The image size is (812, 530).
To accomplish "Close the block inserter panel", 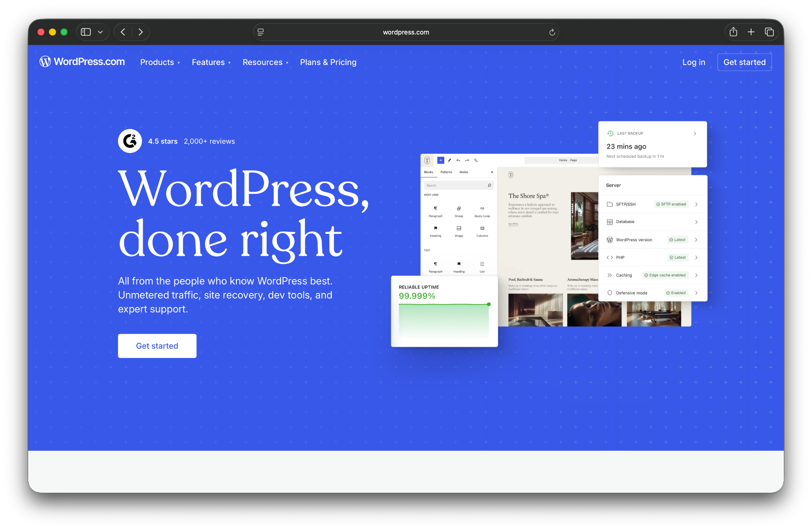I will (492, 172).
